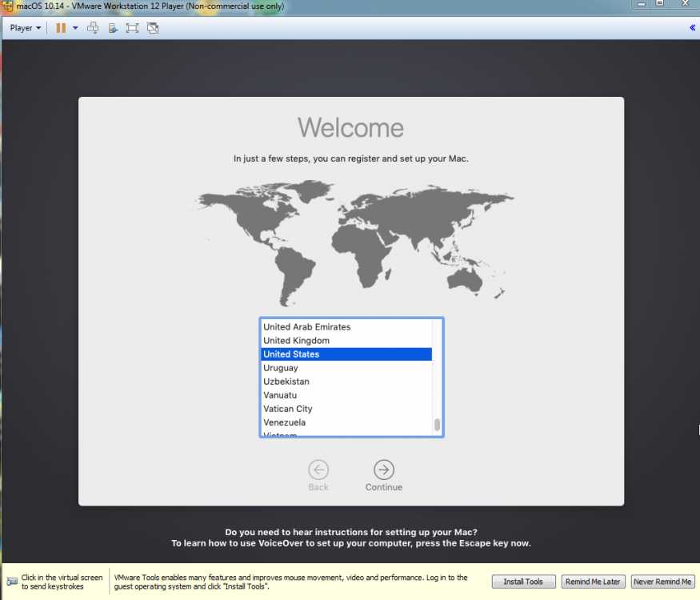Viewport: 700px width, 600px height.
Task: Maximize the VMware Player window
Action: pos(660,4)
